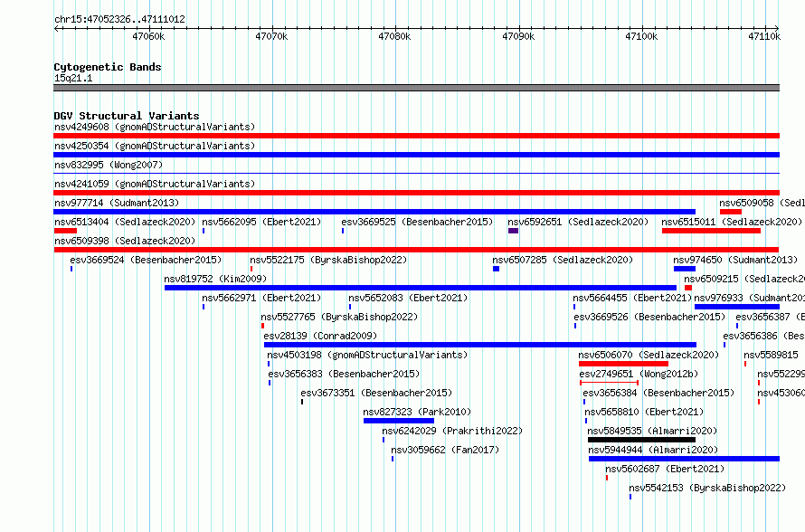Select esv3669524 (Besenbacher2015) label

point(146,260)
